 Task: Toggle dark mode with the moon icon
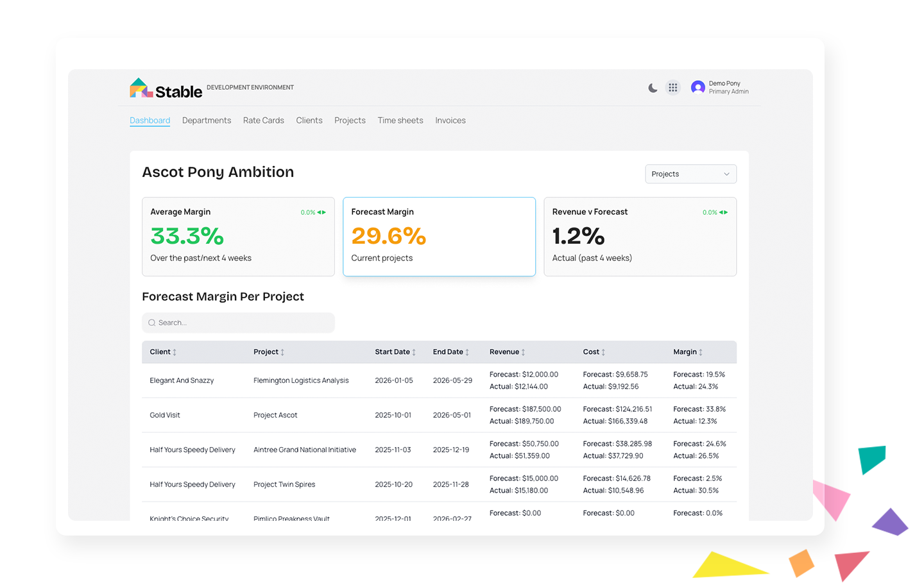click(x=653, y=88)
